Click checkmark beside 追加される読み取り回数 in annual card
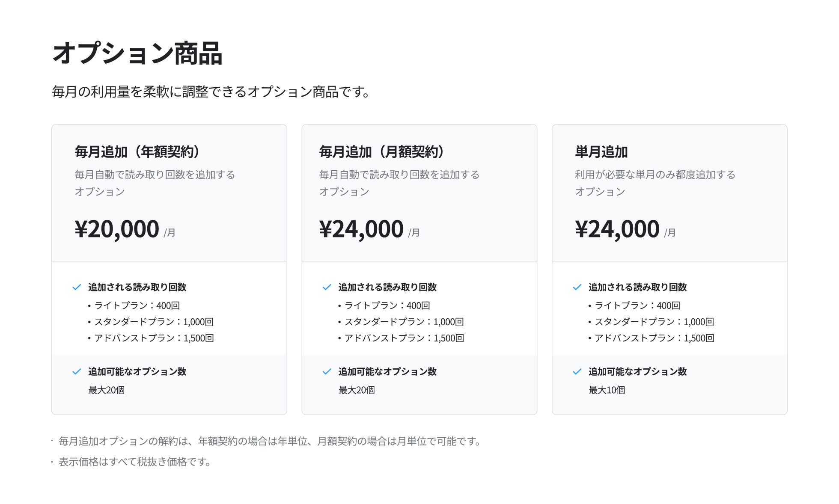The width and height of the screenshot is (839, 504). click(x=77, y=287)
